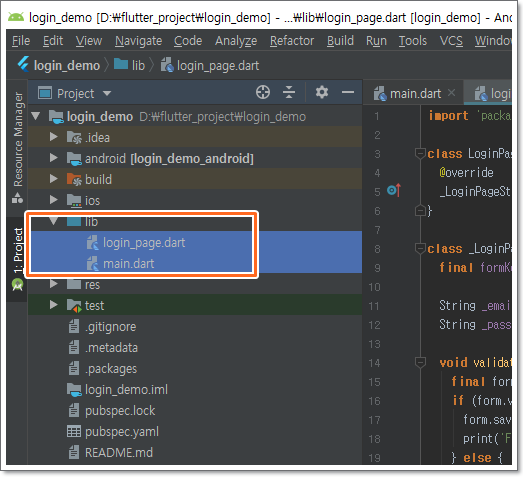The image size is (524, 477).
Task: Open the Navigate menu
Action: coord(139,41)
